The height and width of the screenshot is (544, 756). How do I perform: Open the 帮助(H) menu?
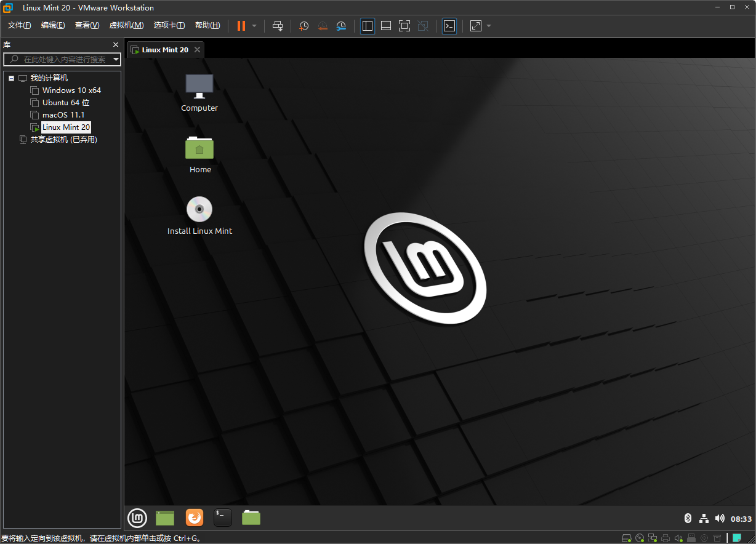[x=207, y=25]
